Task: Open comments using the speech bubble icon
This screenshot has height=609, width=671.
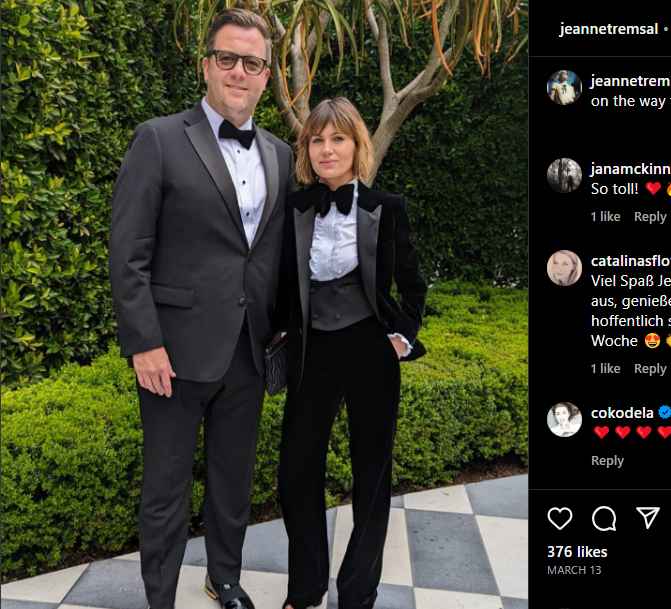Action: coord(604,518)
